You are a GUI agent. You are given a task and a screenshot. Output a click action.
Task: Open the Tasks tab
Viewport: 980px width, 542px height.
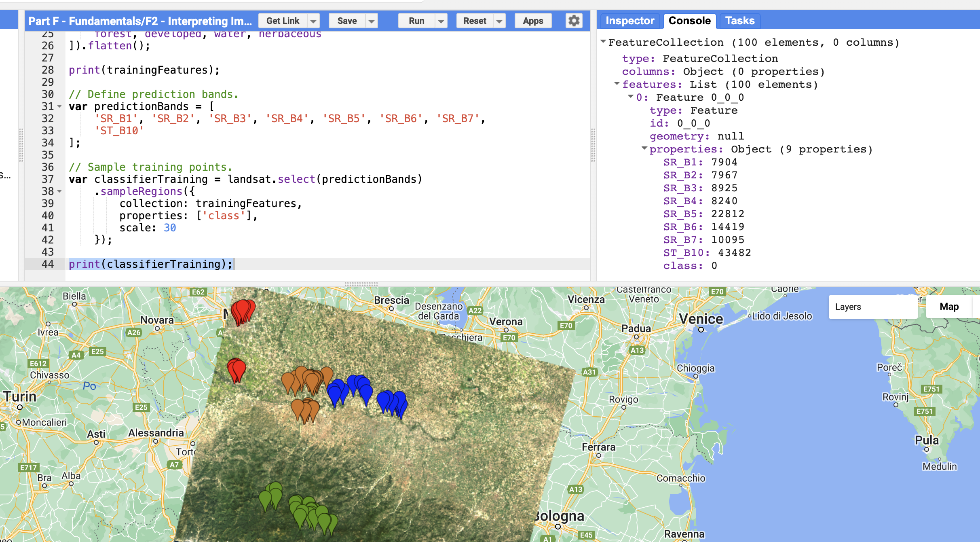pos(739,20)
